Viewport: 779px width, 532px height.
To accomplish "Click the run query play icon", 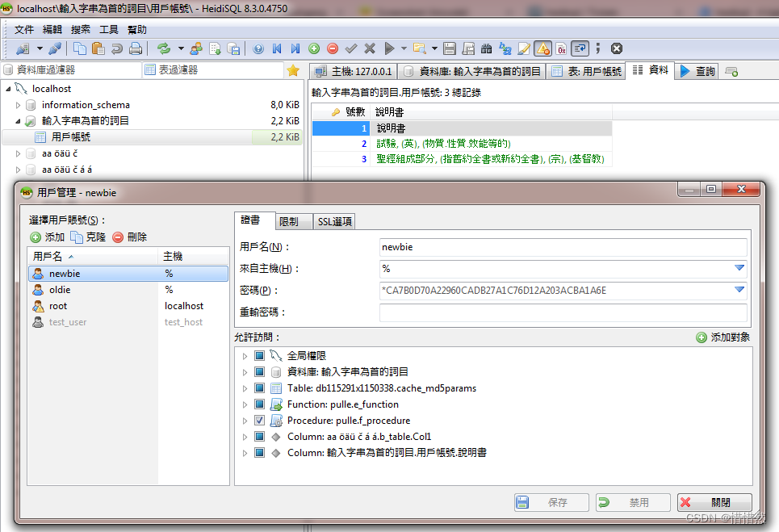I will (x=389, y=48).
